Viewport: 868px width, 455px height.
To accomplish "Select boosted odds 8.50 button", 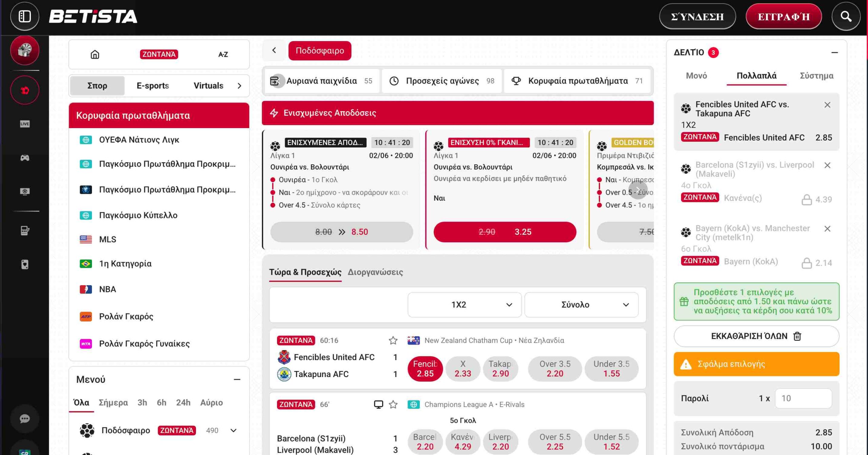I will click(341, 232).
